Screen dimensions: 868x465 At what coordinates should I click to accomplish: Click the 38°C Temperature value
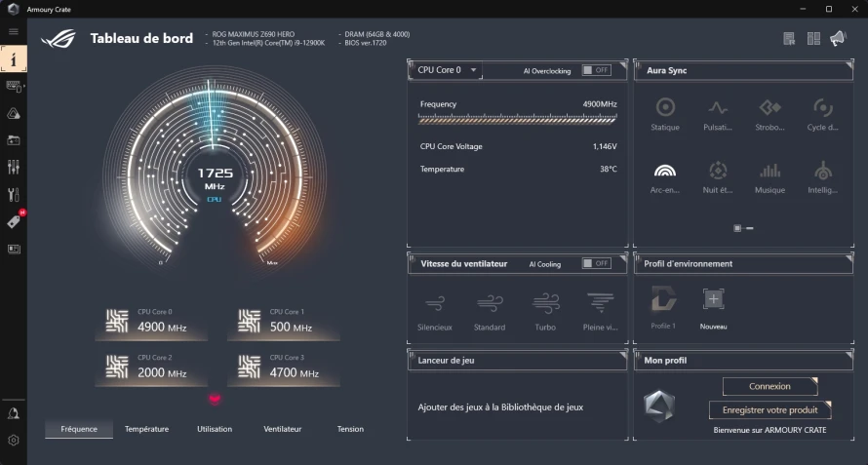pyautogui.click(x=609, y=169)
